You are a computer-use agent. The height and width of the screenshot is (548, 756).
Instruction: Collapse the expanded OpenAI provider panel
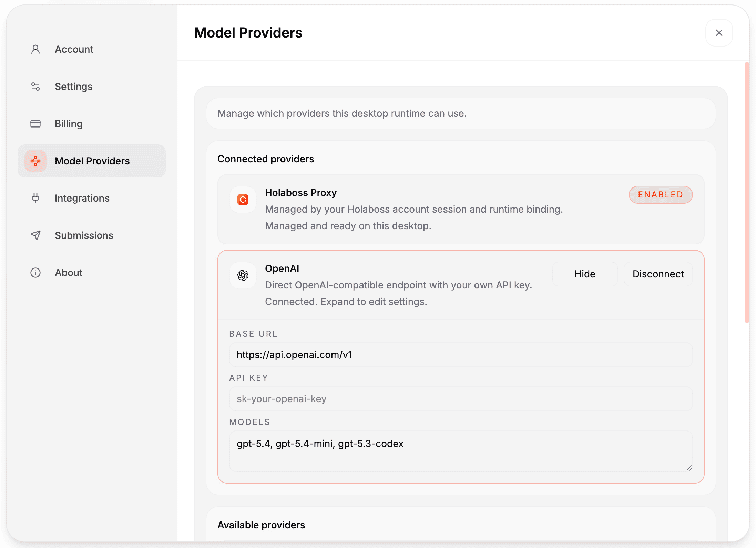[585, 274]
